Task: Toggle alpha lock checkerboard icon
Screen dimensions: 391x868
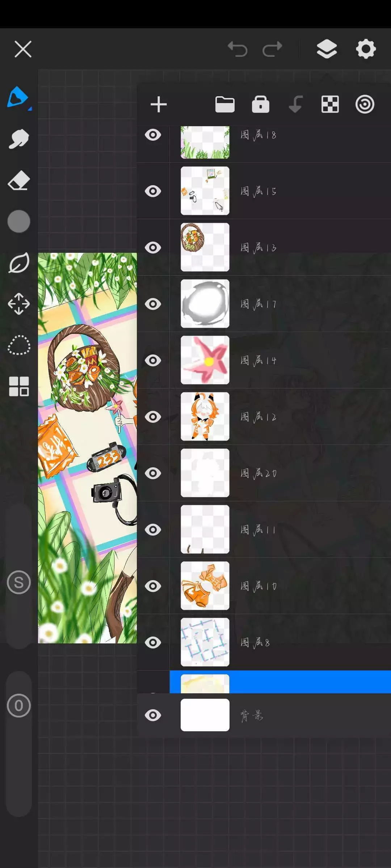Action: click(x=330, y=105)
